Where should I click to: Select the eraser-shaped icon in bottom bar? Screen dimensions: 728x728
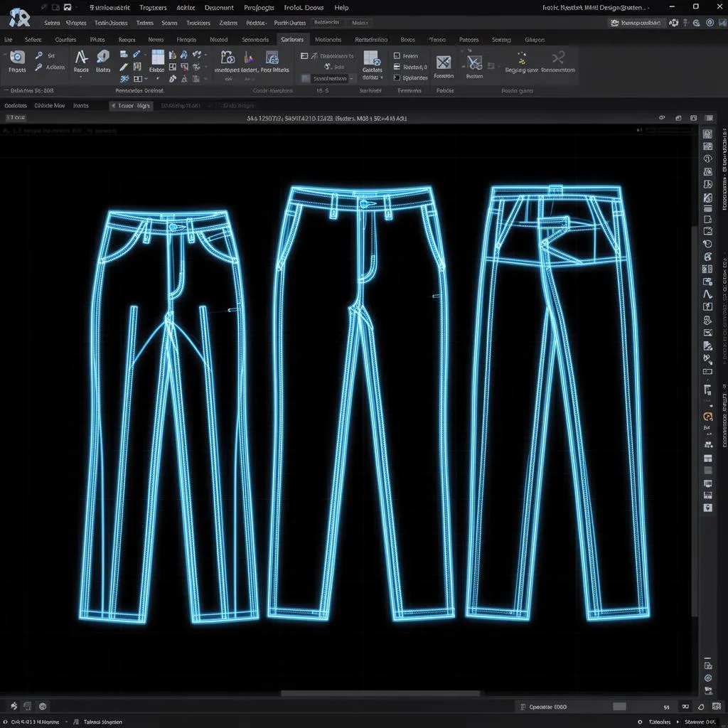pyautogui.click(x=701, y=707)
